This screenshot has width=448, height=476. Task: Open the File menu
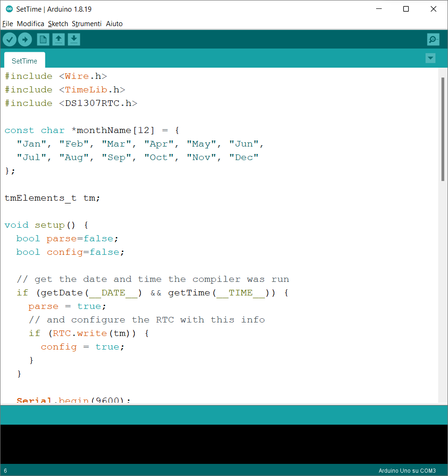pyautogui.click(x=7, y=24)
